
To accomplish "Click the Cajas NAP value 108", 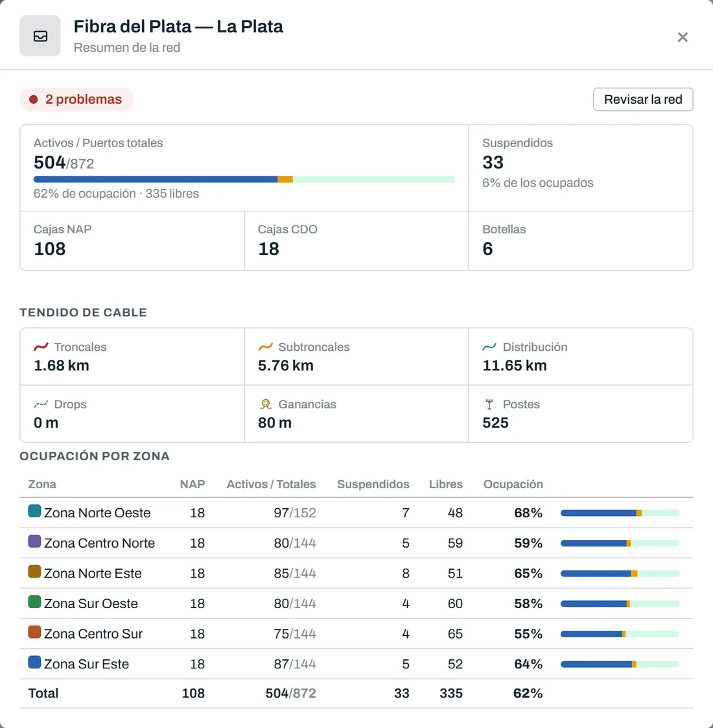I will pyautogui.click(x=50, y=249).
